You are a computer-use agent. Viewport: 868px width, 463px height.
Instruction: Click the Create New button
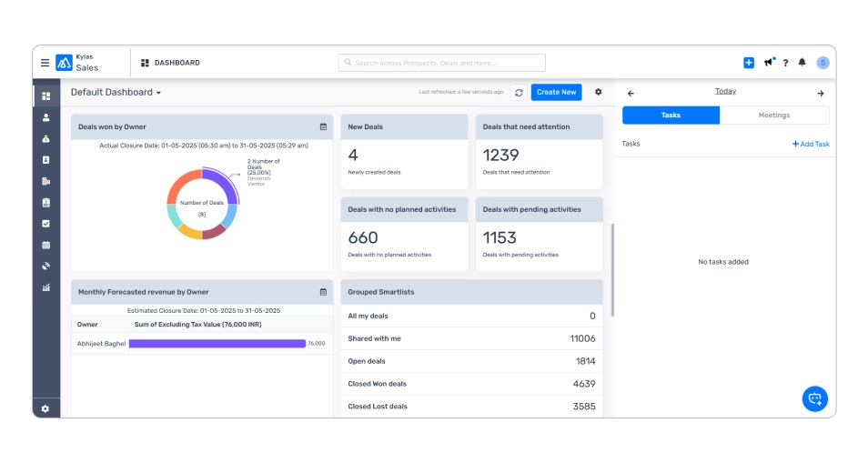pos(556,92)
